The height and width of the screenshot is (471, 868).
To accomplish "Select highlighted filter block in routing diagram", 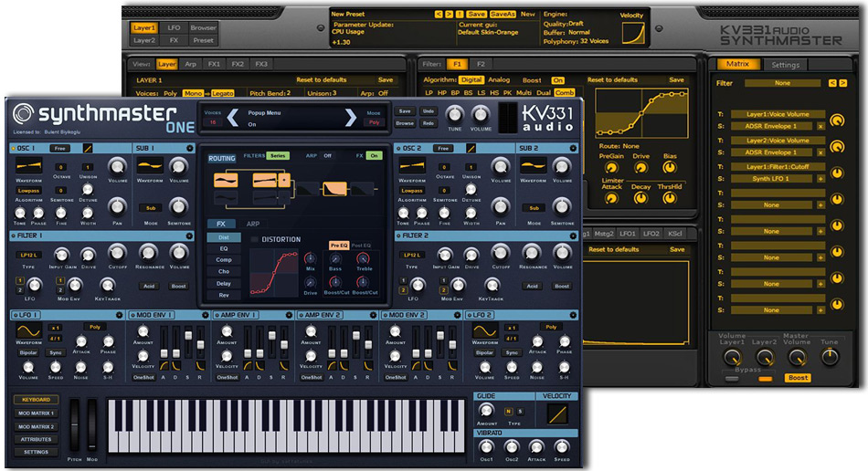I will click(x=335, y=189).
